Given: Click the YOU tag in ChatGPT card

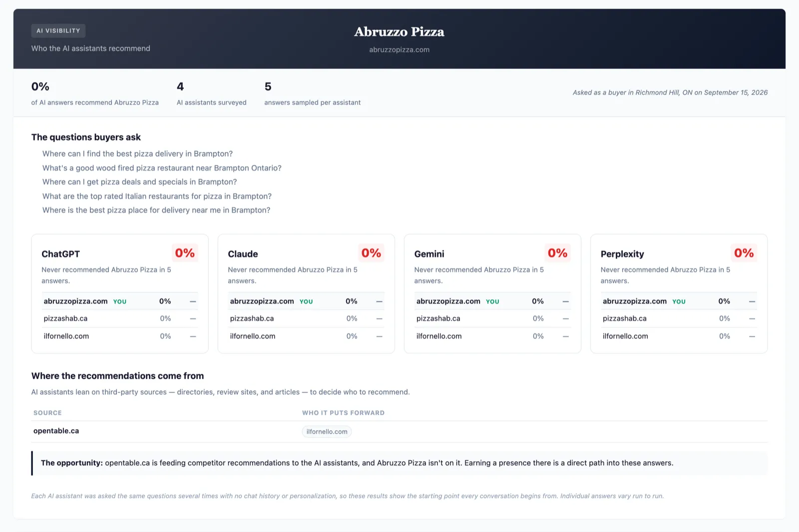Looking at the screenshot, I should (x=120, y=302).
